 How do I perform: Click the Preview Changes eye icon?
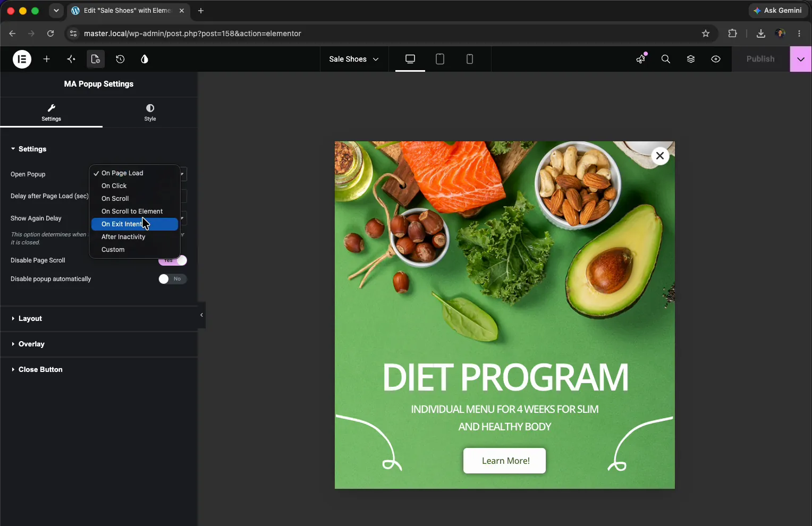coord(716,59)
